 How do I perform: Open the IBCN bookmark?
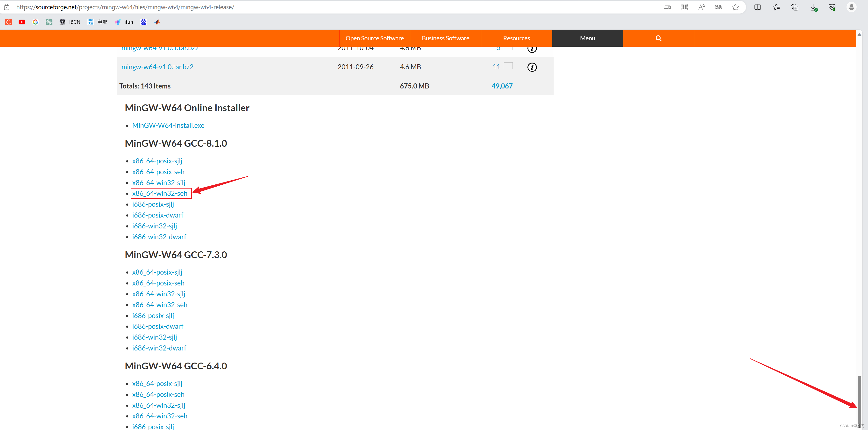coord(70,22)
